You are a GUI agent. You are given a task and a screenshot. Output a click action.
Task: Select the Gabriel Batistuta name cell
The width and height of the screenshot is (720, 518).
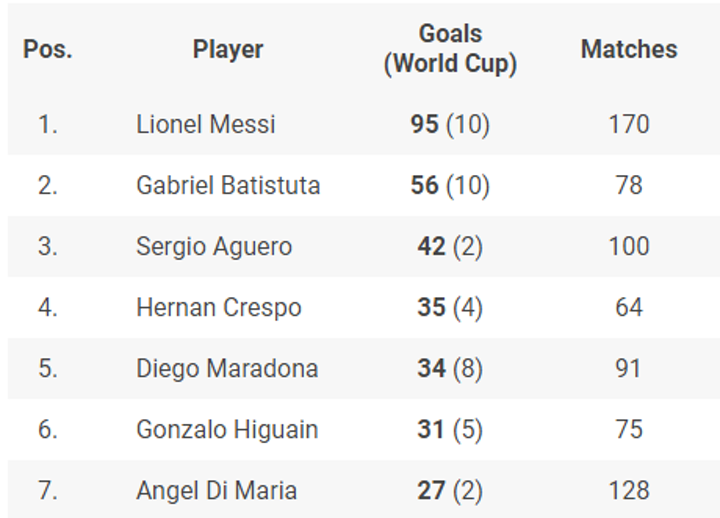point(228,186)
